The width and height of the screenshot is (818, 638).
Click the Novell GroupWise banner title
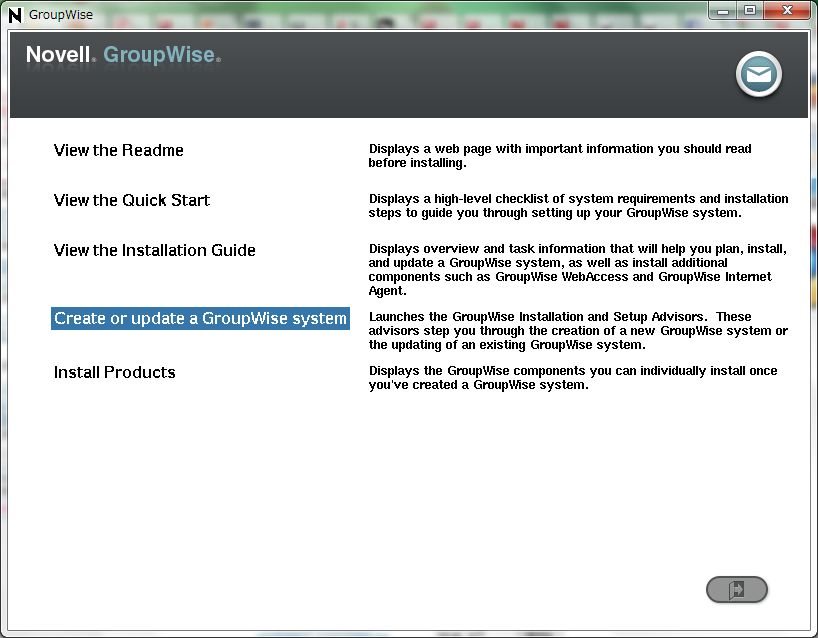[x=123, y=55]
